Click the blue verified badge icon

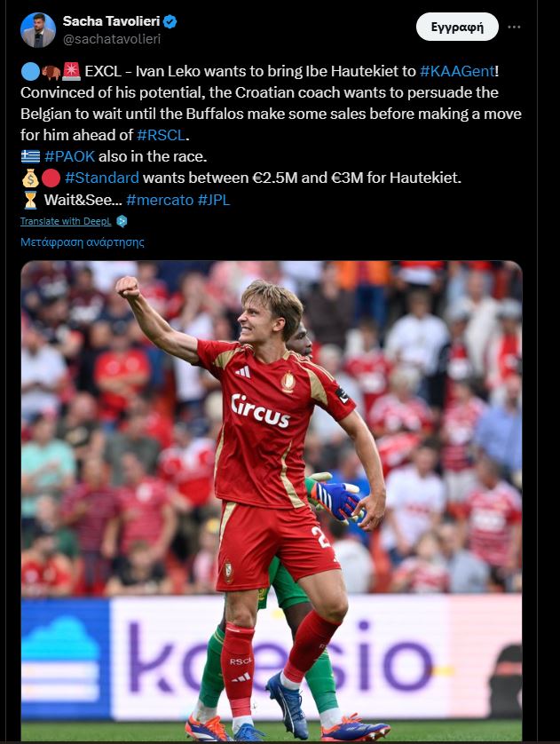pyautogui.click(x=170, y=22)
